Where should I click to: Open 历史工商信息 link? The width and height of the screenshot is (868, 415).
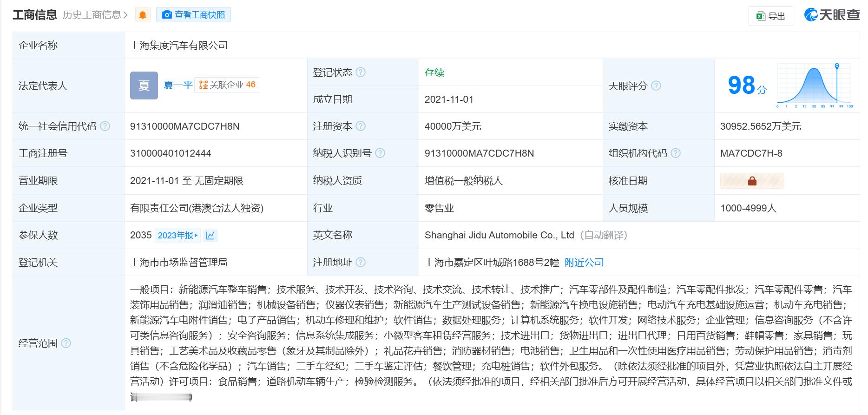[95, 15]
